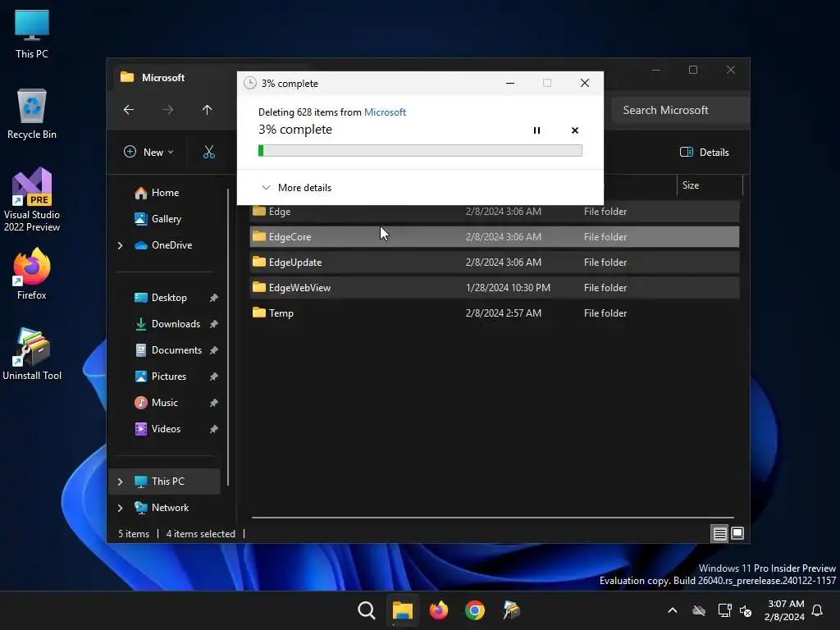Image resolution: width=840 pixels, height=630 pixels.
Task: Select the Temp folder
Action: (495, 313)
